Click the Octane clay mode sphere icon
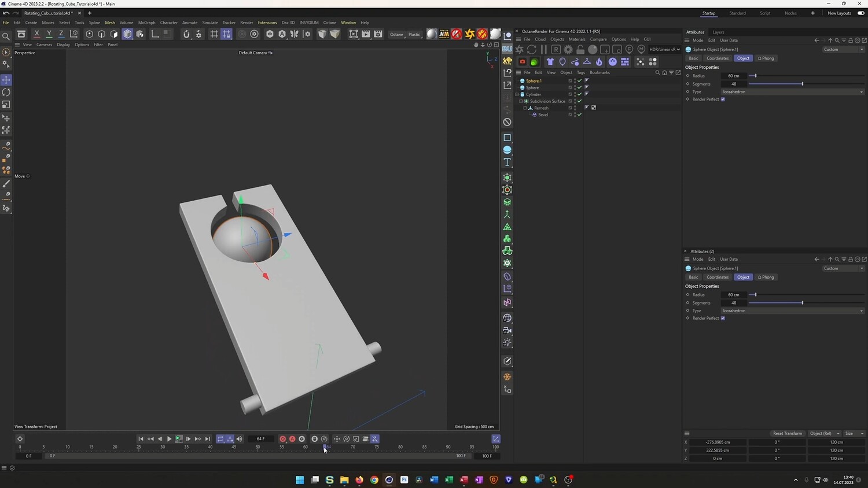Viewport: 868px width, 488px height. [x=593, y=50]
